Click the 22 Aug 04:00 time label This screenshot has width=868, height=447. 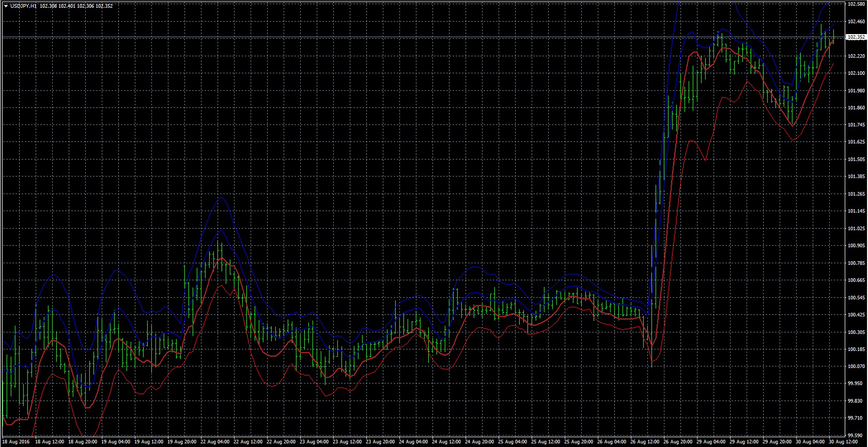215,442
